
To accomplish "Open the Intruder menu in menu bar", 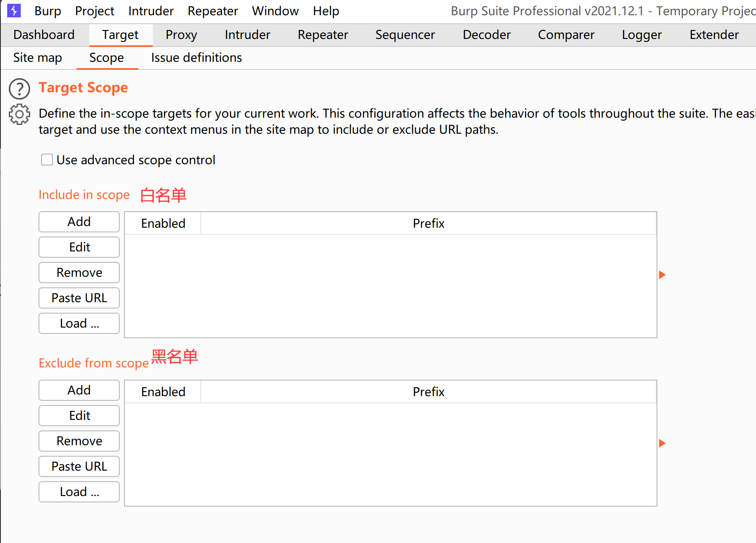I will (151, 11).
